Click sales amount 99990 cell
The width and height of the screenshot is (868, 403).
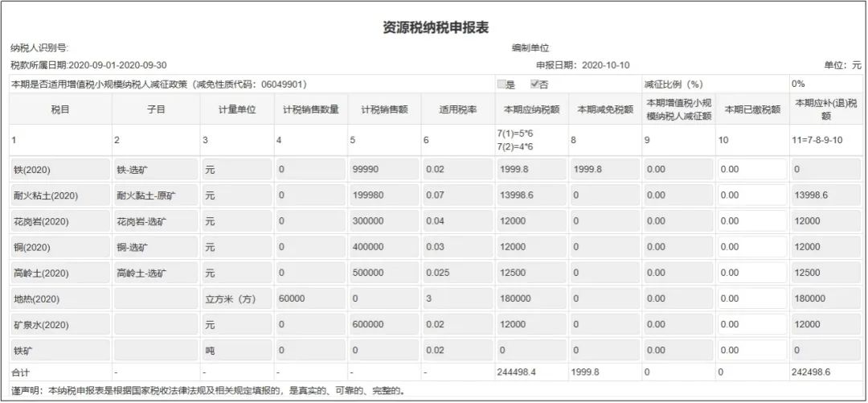[384, 169]
